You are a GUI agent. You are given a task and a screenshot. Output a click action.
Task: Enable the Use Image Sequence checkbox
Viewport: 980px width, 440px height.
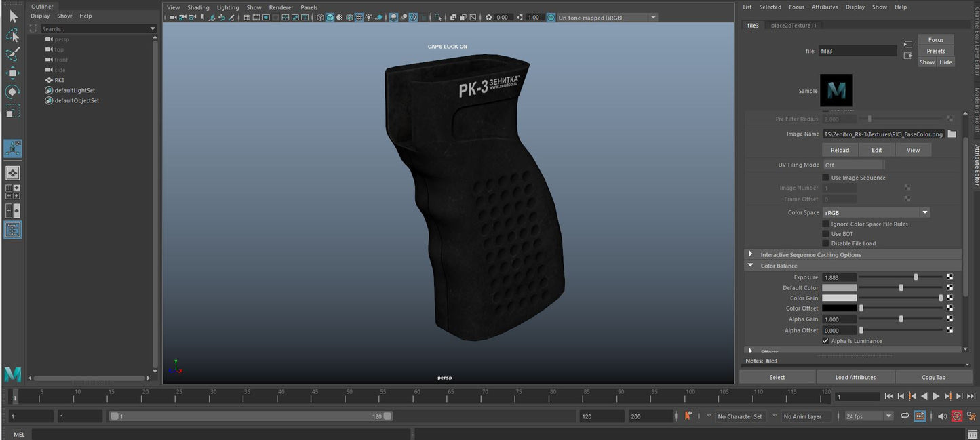click(826, 178)
